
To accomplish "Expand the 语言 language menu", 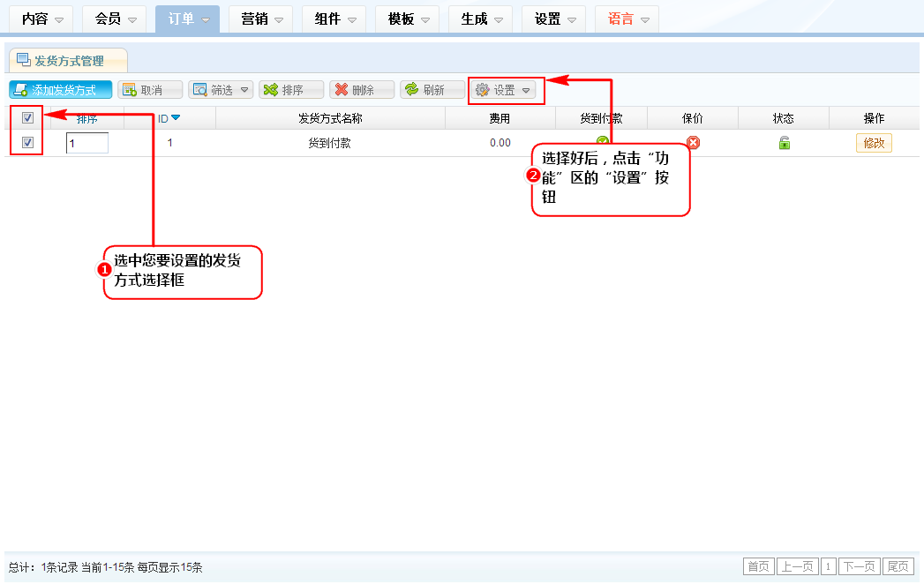I will [x=627, y=19].
